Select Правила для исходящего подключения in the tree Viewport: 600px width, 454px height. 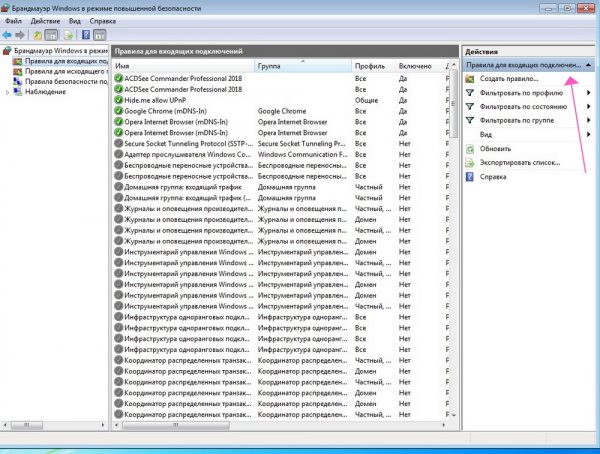coord(66,71)
